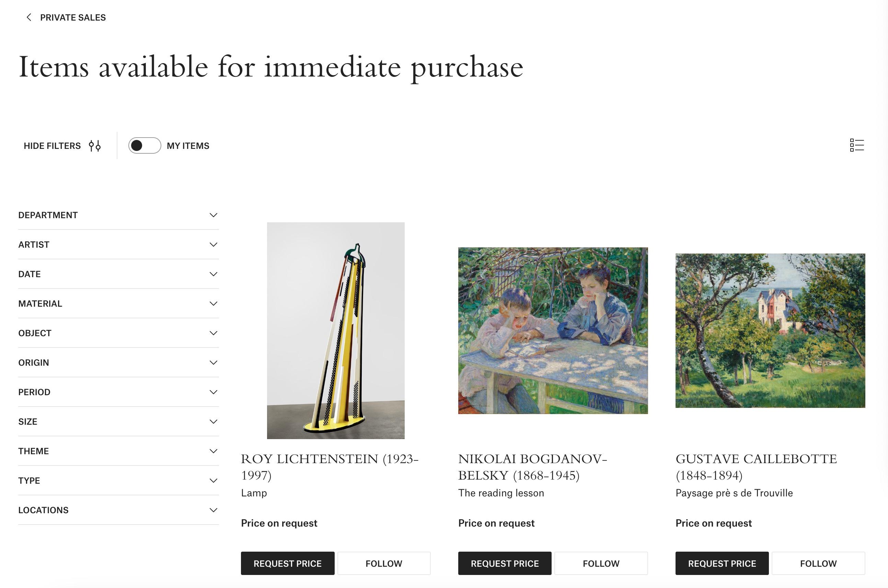This screenshot has height=588, width=888.
Task: Click the back arrow beside Private Sales
Action: [x=29, y=17]
